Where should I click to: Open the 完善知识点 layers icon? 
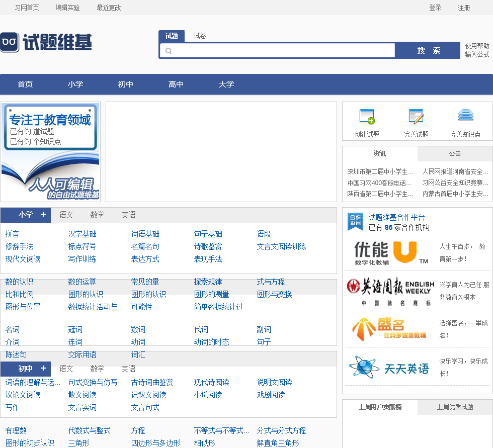click(466, 115)
